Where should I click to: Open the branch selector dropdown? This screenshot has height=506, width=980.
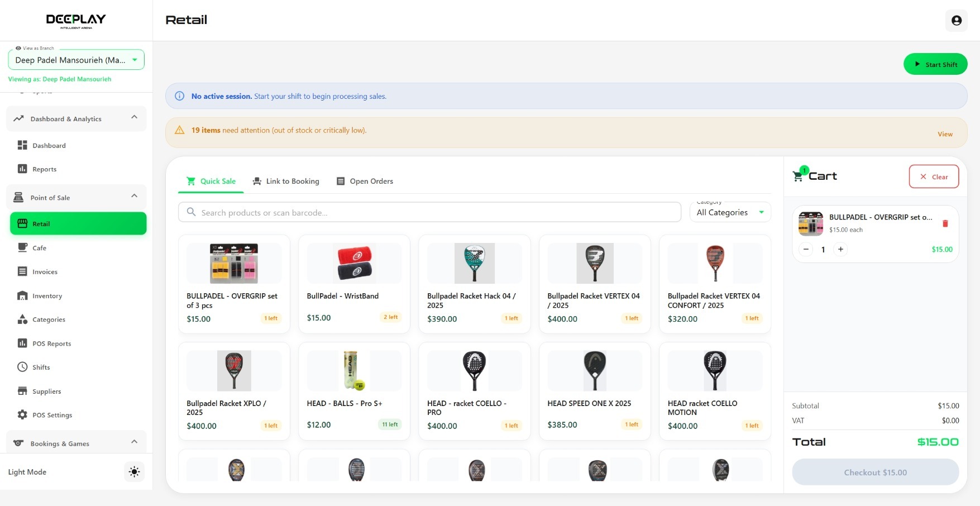pos(76,60)
